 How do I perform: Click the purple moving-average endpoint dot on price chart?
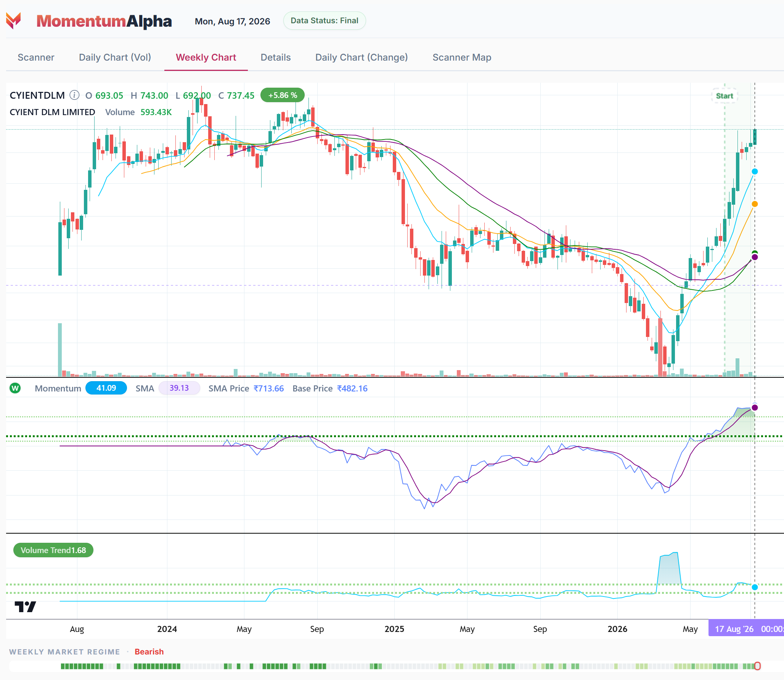click(755, 257)
